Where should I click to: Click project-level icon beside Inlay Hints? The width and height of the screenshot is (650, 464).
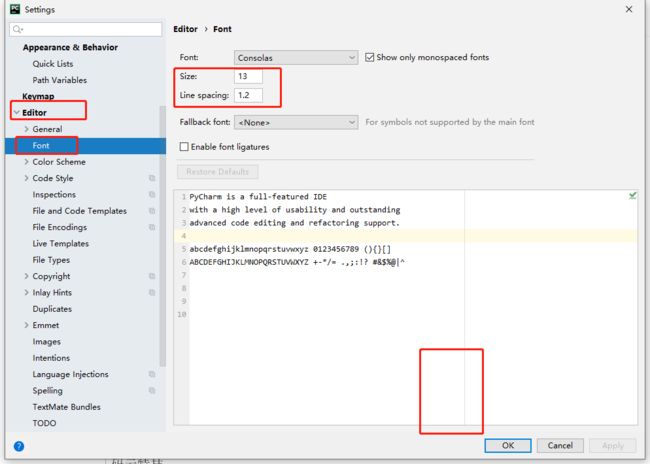click(152, 292)
